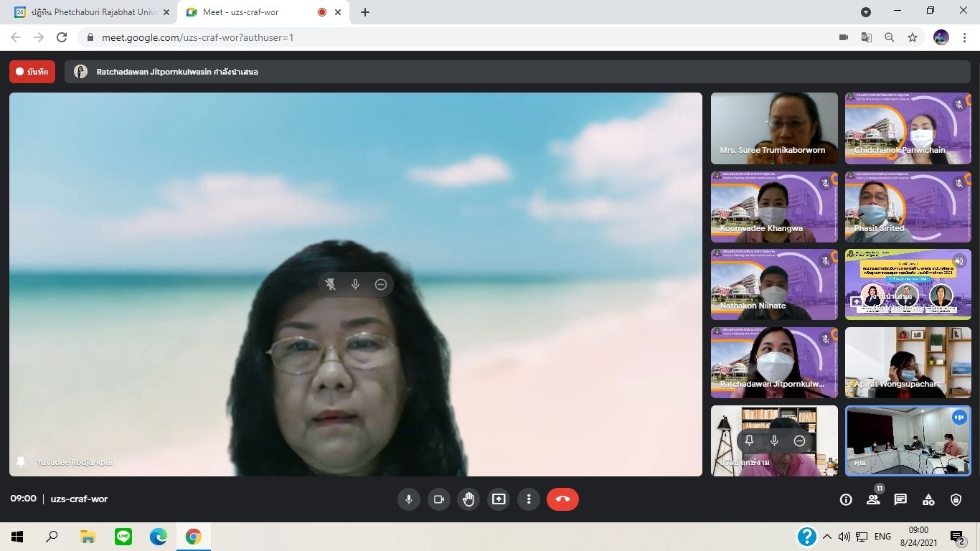Click the present screen button
Image resolution: width=980 pixels, height=551 pixels.
(x=499, y=499)
